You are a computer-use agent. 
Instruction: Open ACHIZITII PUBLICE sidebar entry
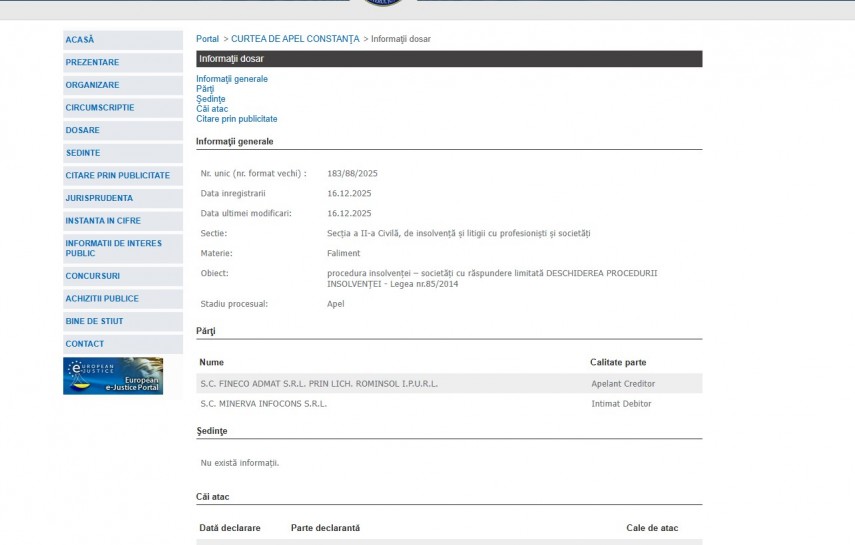[102, 299]
